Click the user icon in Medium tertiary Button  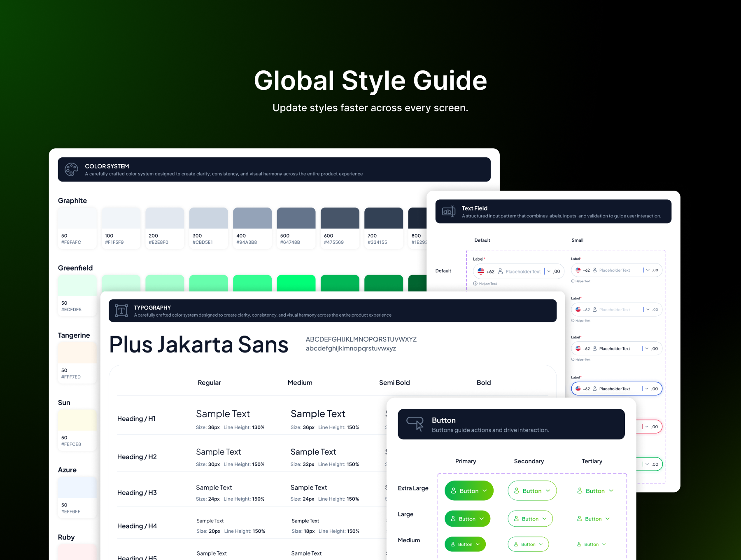click(x=579, y=544)
